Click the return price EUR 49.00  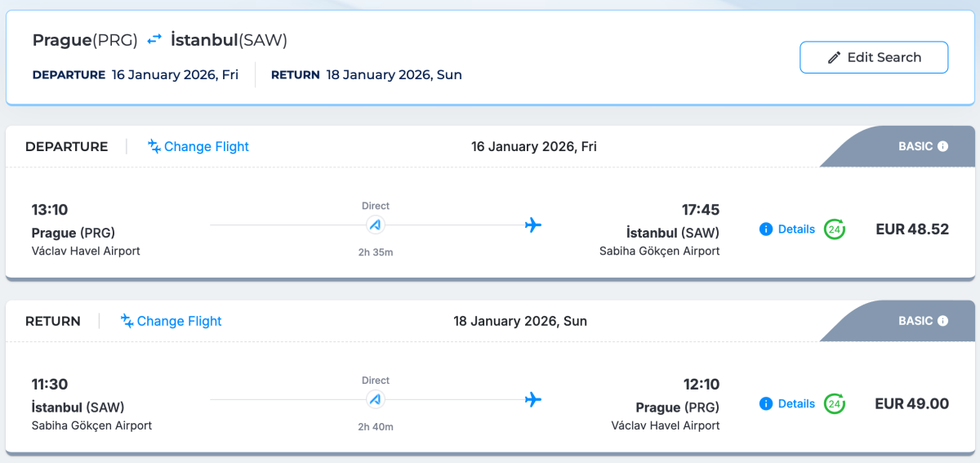point(911,403)
